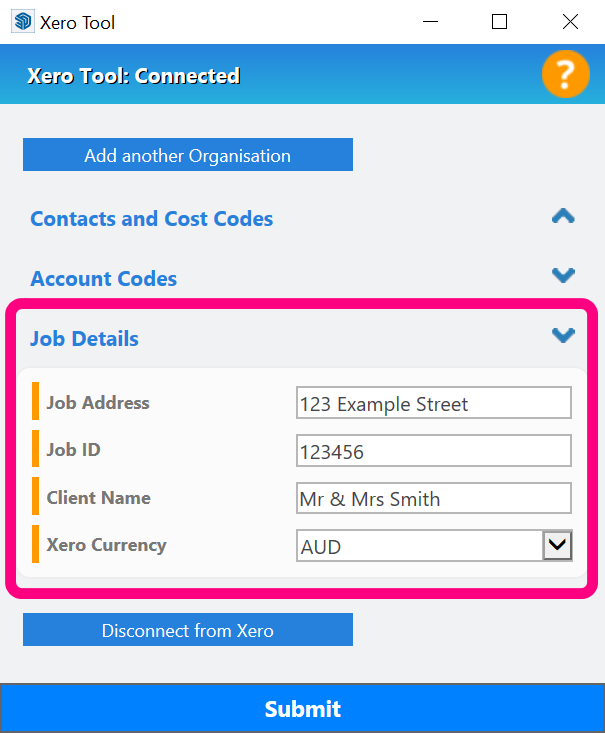The width and height of the screenshot is (605, 733).
Task: Collapse Contacts and Cost Codes chevron
Action: (x=563, y=216)
